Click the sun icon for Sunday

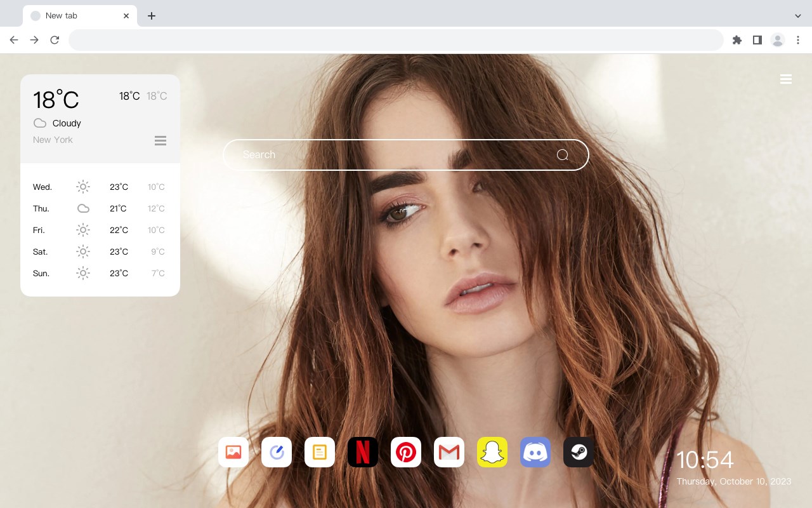(83, 273)
